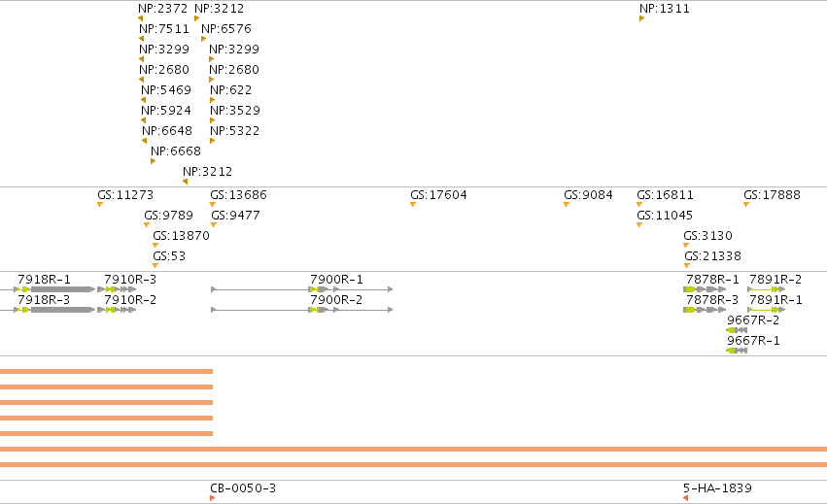Image resolution: width=827 pixels, height=504 pixels.
Task: Open the CB-0050-3 red marker
Action: click(213, 498)
